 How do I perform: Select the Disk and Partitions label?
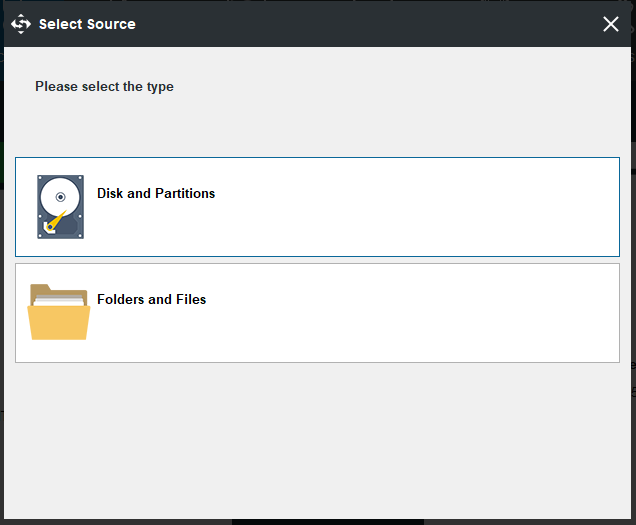(x=156, y=193)
